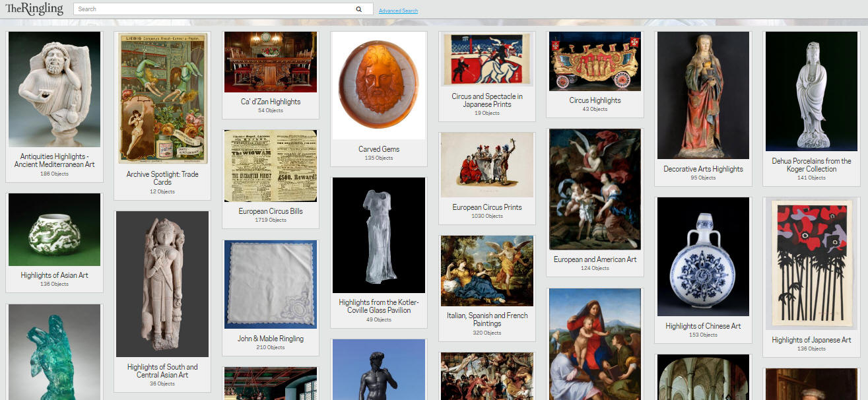This screenshot has width=868, height=400.
Task: Open South and Central Asian stone sculpture image
Action: click(162, 284)
